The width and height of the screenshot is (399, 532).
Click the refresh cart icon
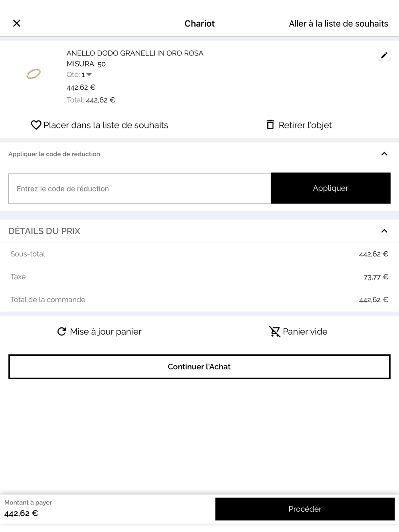click(x=61, y=331)
